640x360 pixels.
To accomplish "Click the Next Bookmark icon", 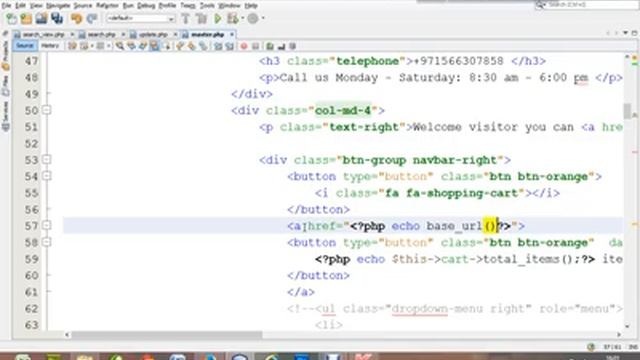I will click(x=191, y=46).
